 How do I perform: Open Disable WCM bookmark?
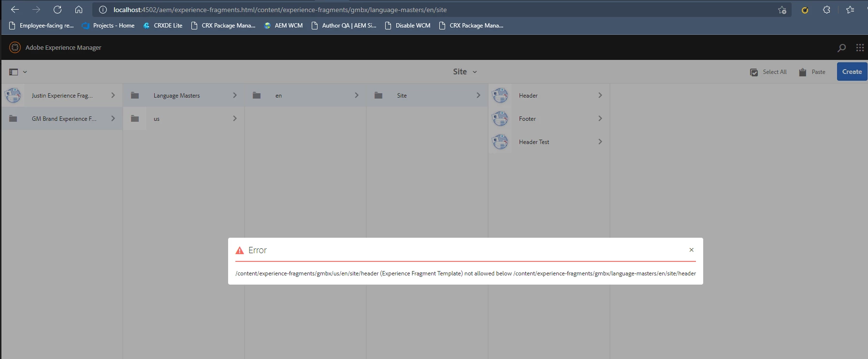point(407,26)
